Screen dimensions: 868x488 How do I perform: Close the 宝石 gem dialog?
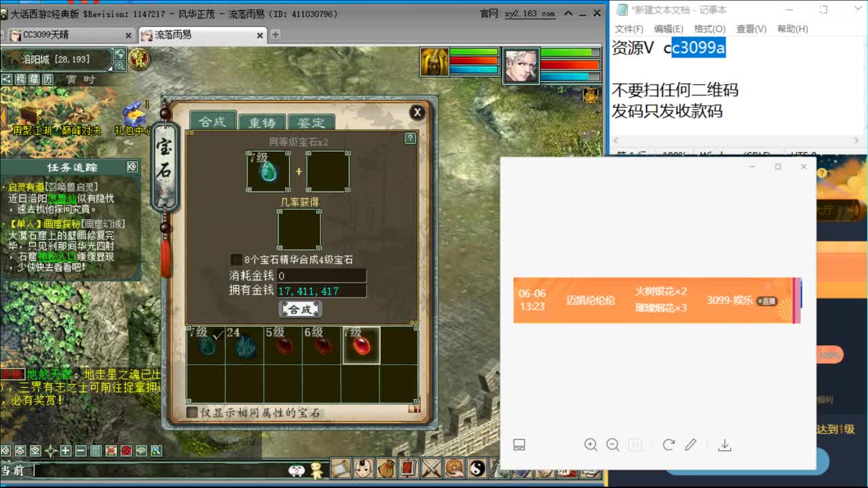tap(417, 113)
